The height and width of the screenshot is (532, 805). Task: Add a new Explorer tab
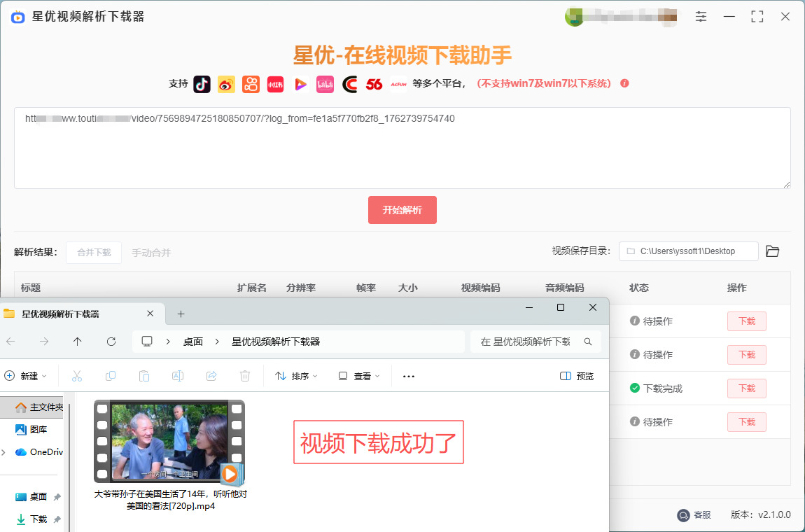181,314
